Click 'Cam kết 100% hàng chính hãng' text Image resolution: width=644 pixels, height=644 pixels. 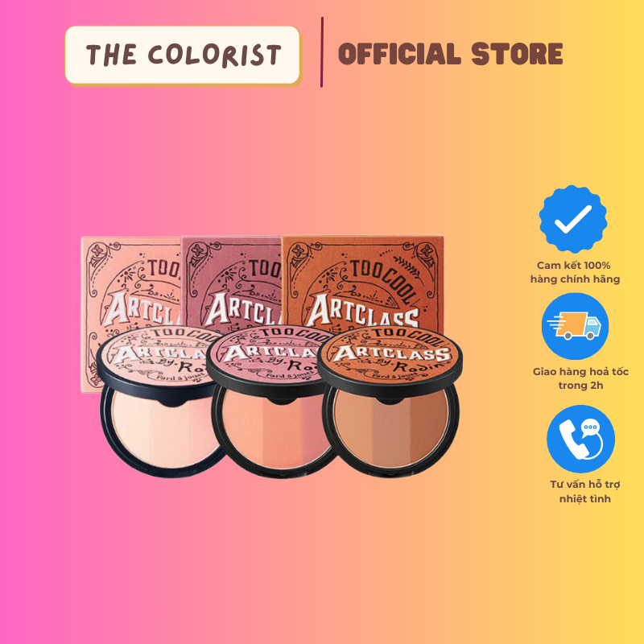[x=575, y=272]
